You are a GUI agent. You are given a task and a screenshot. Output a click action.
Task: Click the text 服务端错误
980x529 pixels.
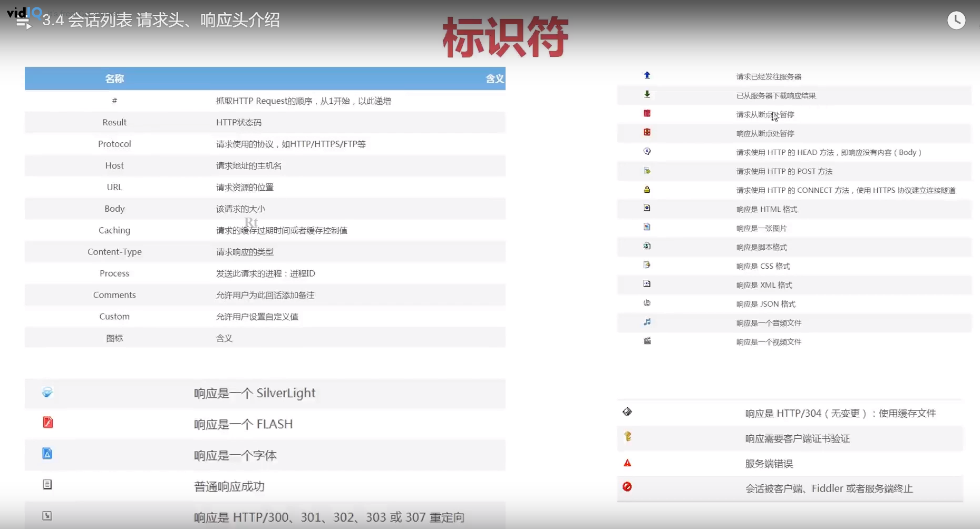click(x=769, y=464)
